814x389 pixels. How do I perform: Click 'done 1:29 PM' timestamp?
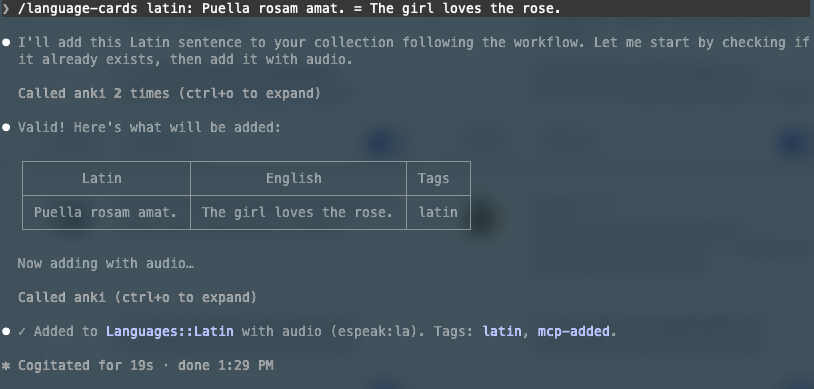pos(225,366)
